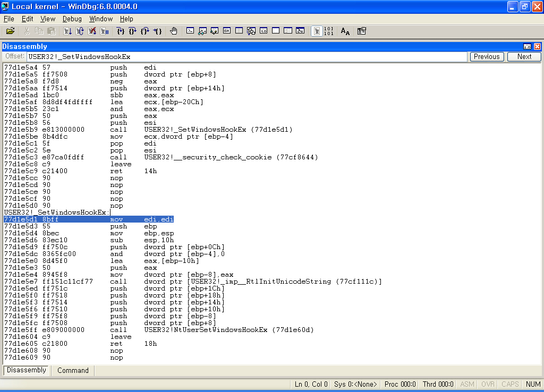Click the 'sbb eax,eax' line
The height and width of the screenshot is (392, 544).
(89, 95)
